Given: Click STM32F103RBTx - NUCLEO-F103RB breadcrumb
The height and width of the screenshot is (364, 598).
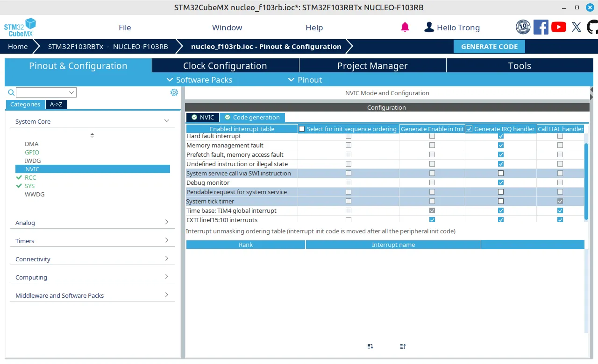Looking at the screenshot, I should (108, 47).
